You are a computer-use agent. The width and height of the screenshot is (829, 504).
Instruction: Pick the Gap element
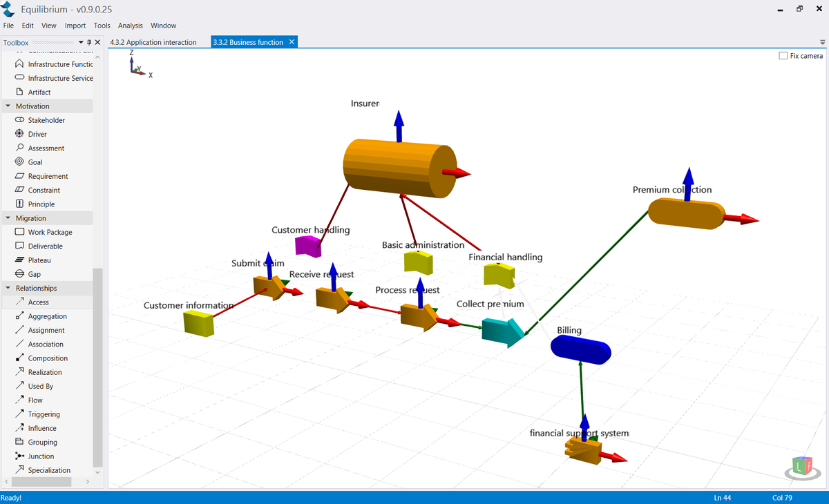pyautogui.click(x=28, y=274)
